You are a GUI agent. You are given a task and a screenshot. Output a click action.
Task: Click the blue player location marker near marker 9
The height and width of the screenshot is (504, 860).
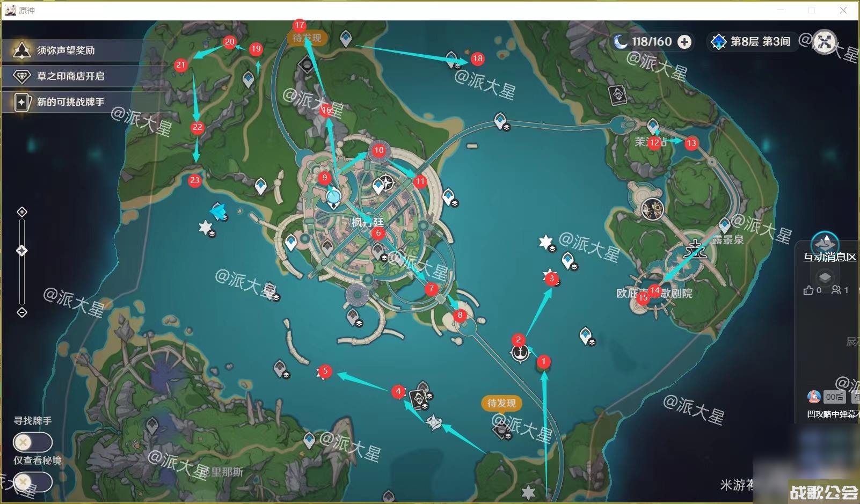click(333, 196)
